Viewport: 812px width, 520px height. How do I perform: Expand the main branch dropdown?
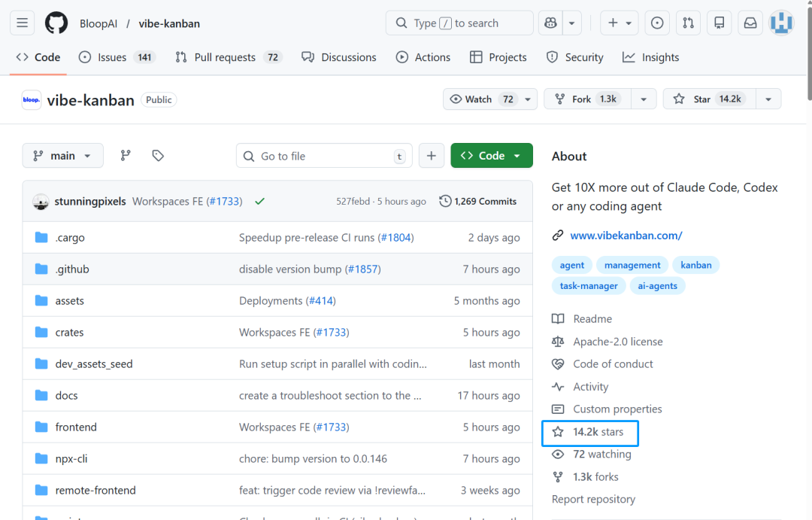[62, 156]
